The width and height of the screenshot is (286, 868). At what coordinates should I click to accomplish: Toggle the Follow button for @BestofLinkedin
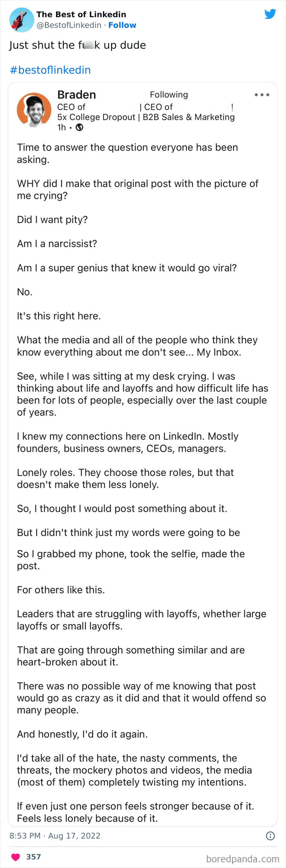pos(123,25)
